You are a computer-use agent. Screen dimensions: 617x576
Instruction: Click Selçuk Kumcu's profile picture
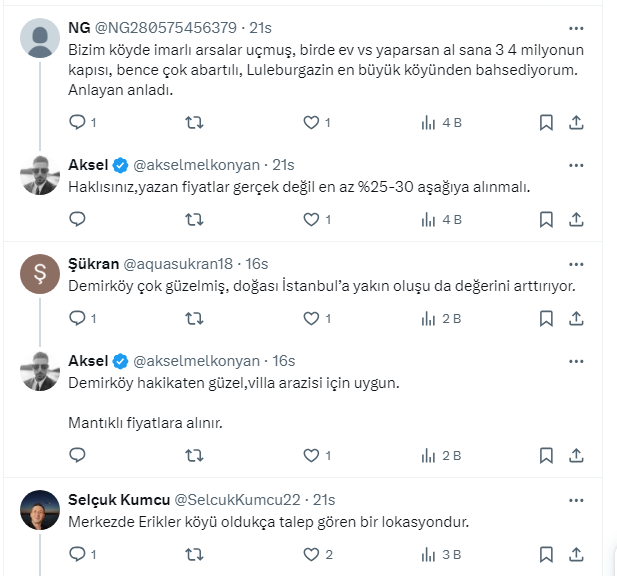tap(40, 510)
